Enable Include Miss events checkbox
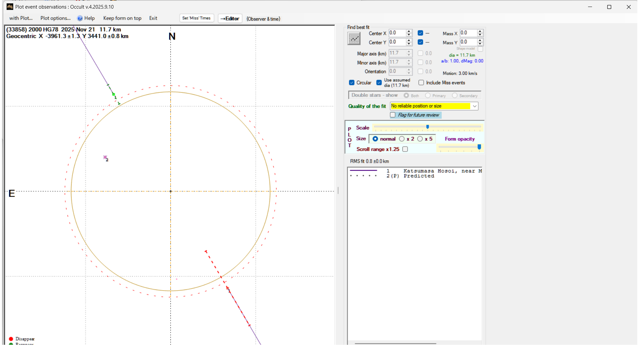Image resolution: width=642 pixels, height=364 pixels. 421,83
